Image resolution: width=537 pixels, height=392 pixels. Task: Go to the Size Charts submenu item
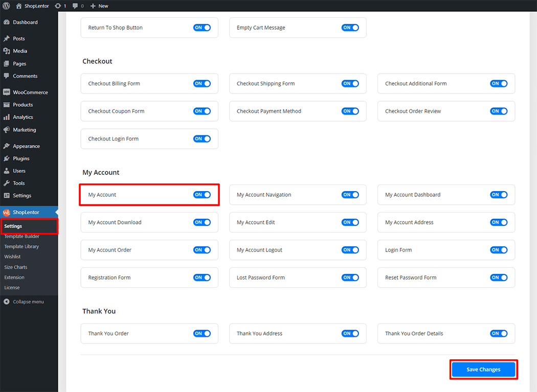point(16,267)
